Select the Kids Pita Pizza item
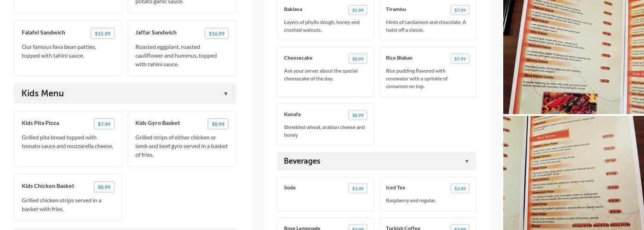Screen dimensions: 644x230 tap(68, 138)
